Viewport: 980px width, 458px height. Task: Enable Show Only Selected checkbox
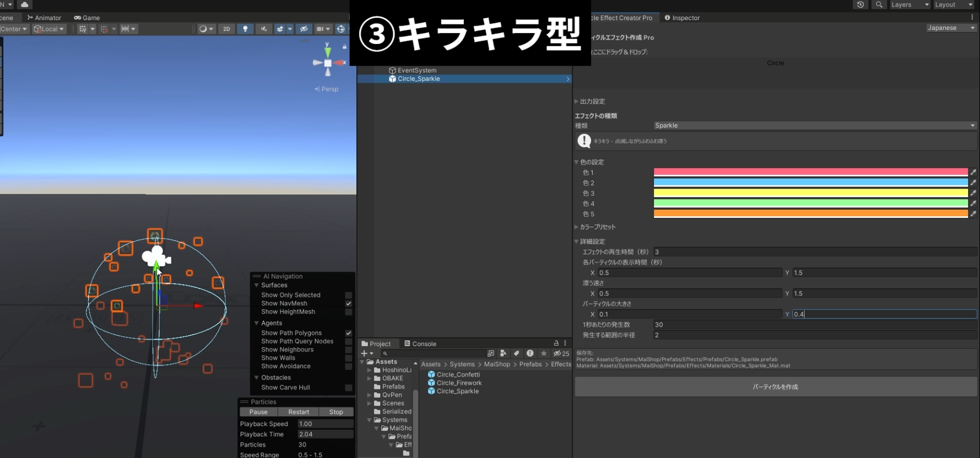[x=349, y=295]
